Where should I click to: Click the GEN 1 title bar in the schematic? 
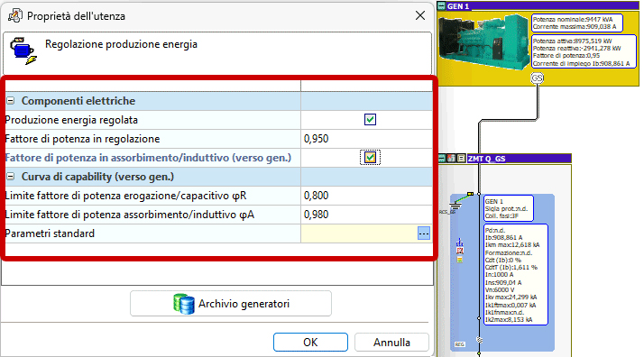click(x=542, y=5)
